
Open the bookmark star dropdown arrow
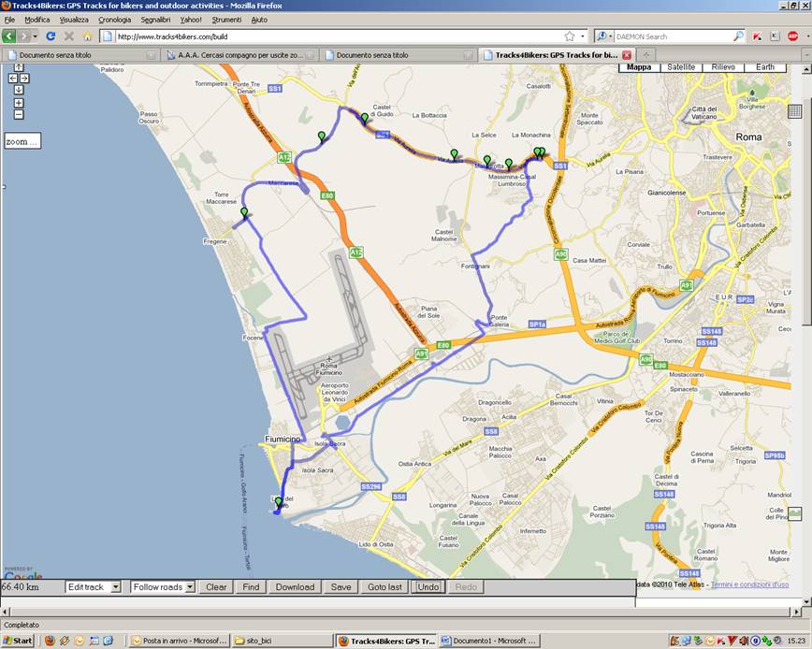(583, 36)
